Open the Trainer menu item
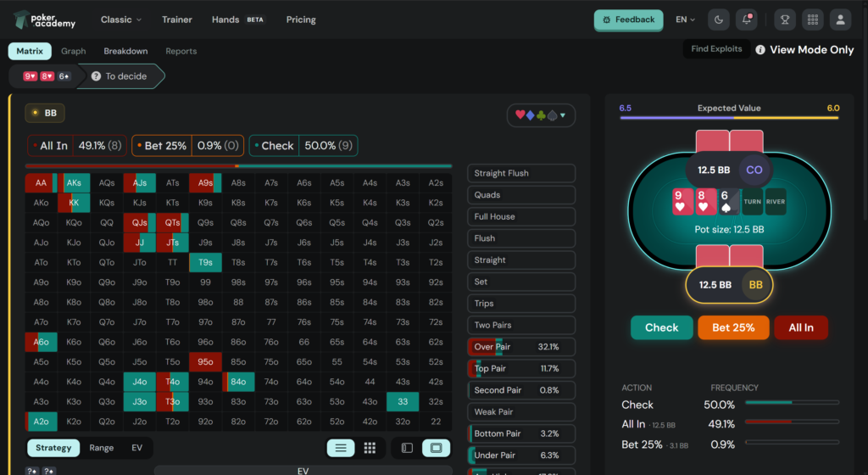The image size is (868, 475). [176, 20]
